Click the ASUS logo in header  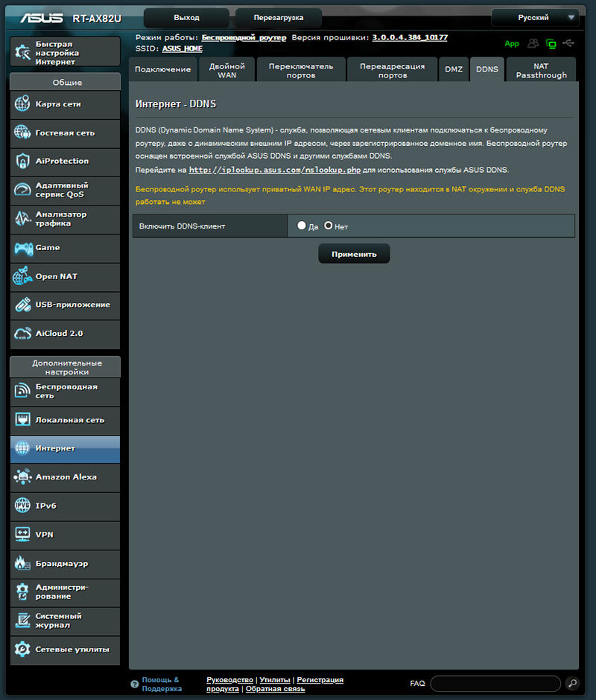(x=42, y=18)
